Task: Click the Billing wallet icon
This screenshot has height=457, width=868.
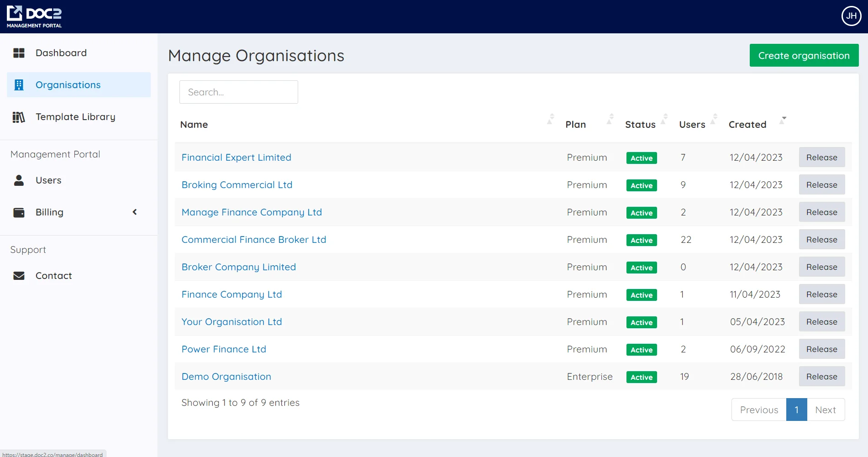Action: coord(19,212)
